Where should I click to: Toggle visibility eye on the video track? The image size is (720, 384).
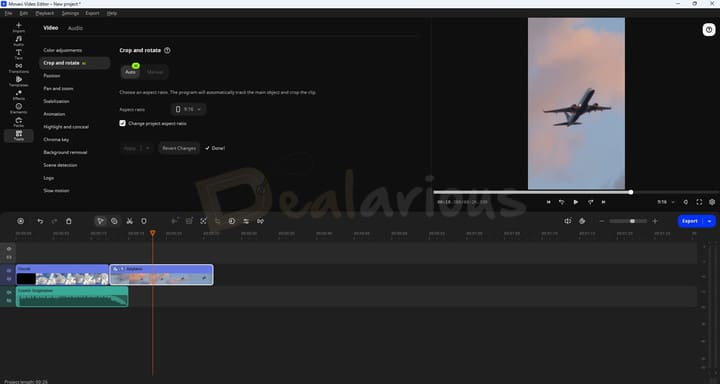pyautogui.click(x=9, y=271)
